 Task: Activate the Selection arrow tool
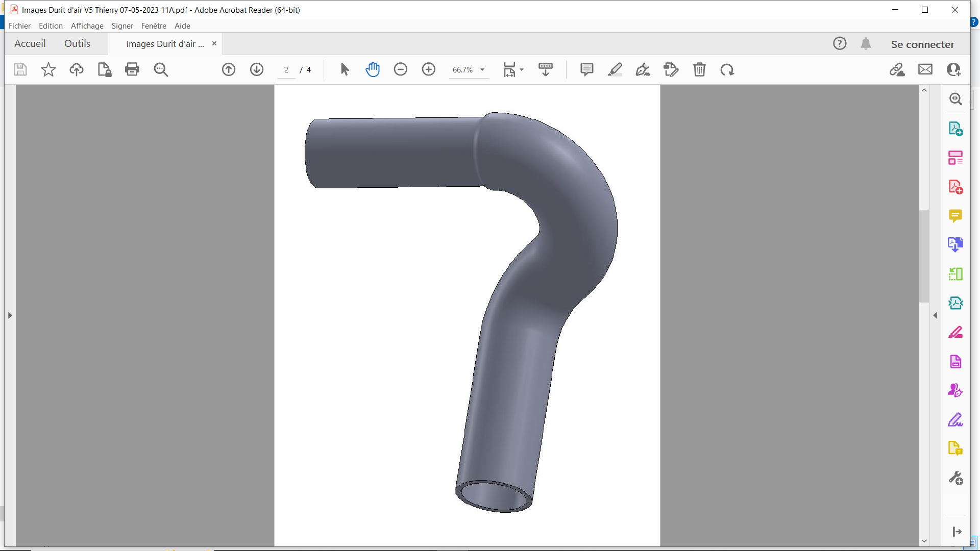345,69
